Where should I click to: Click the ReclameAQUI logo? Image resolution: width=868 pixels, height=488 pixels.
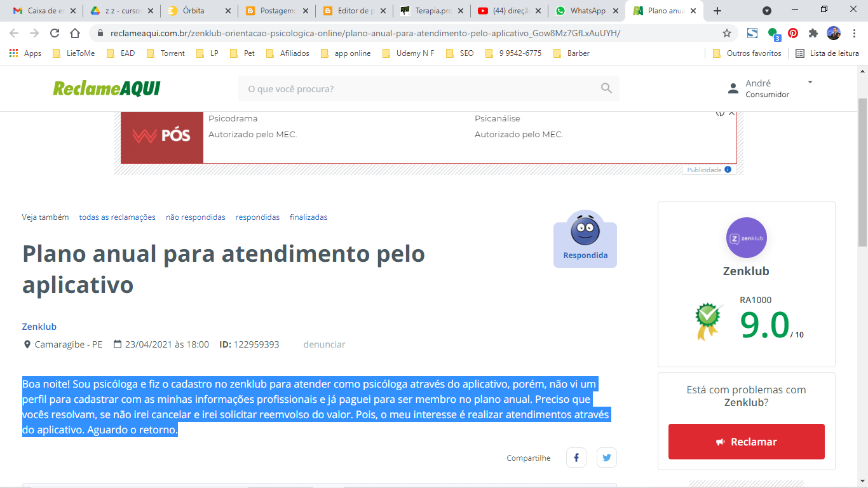point(107,88)
